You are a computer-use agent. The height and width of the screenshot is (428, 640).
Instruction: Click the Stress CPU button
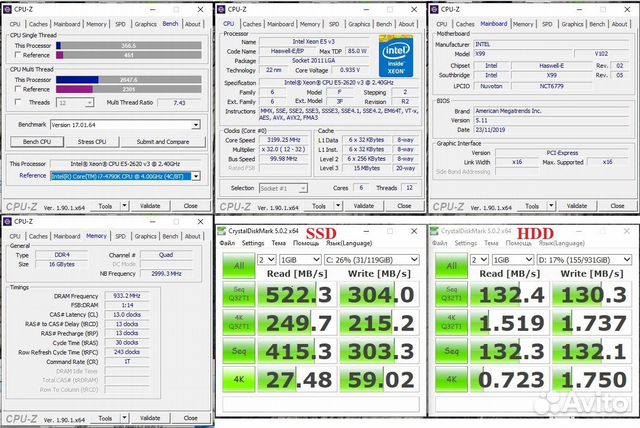click(x=92, y=142)
